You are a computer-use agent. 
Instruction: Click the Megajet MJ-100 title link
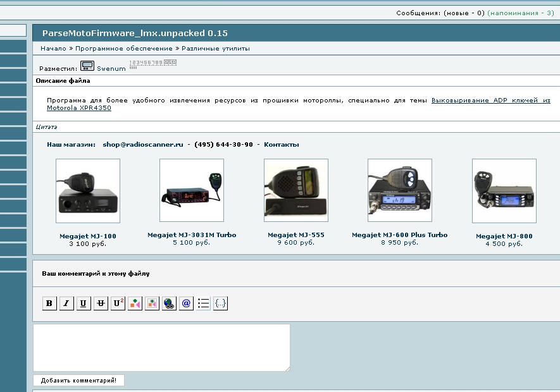[x=88, y=236]
